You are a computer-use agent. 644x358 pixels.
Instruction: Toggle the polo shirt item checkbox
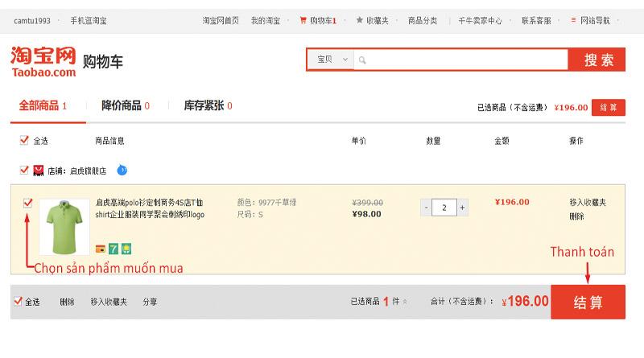point(28,204)
